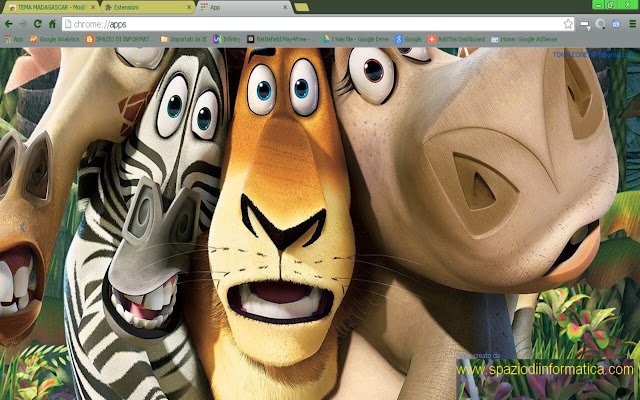This screenshot has height=400, width=640.
Task: Open the Chrome hamburger menu
Action: point(632,24)
